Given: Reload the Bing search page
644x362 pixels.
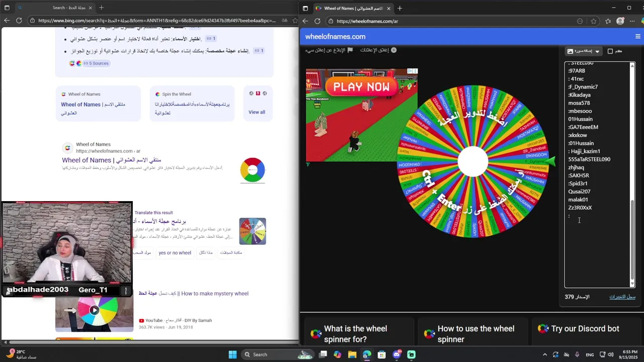Looking at the screenshot, I should (x=19, y=21).
